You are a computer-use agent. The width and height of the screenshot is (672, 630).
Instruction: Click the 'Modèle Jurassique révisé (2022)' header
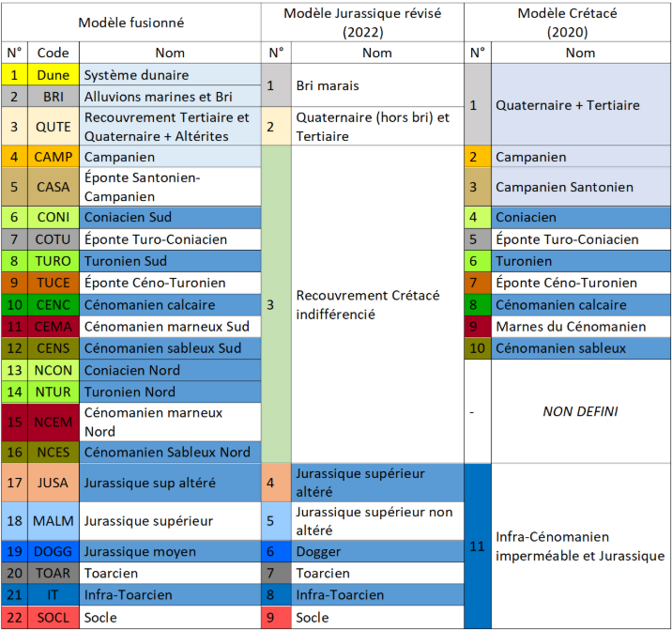coord(362,22)
